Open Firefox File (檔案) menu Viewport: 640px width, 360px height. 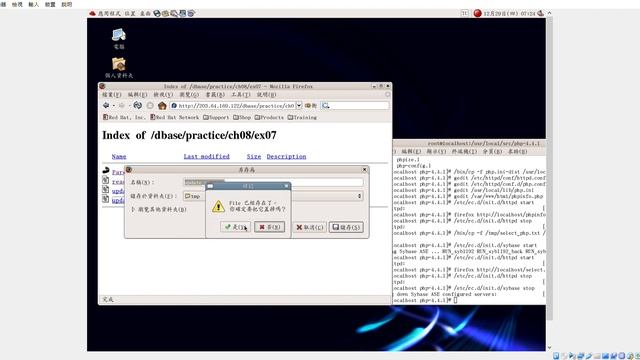(x=111, y=95)
